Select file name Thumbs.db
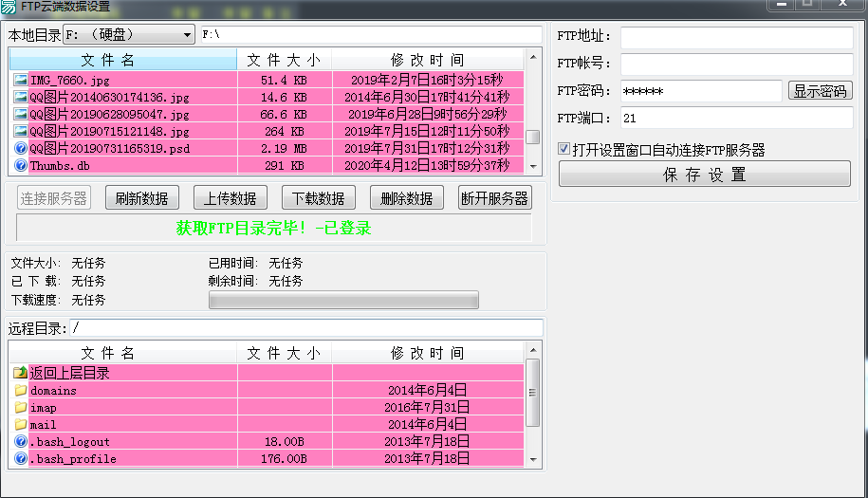 [60, 165]
